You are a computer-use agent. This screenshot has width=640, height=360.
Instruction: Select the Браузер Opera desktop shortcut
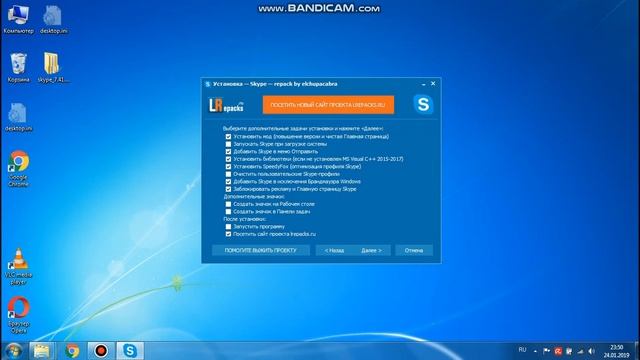click(18, 315)
